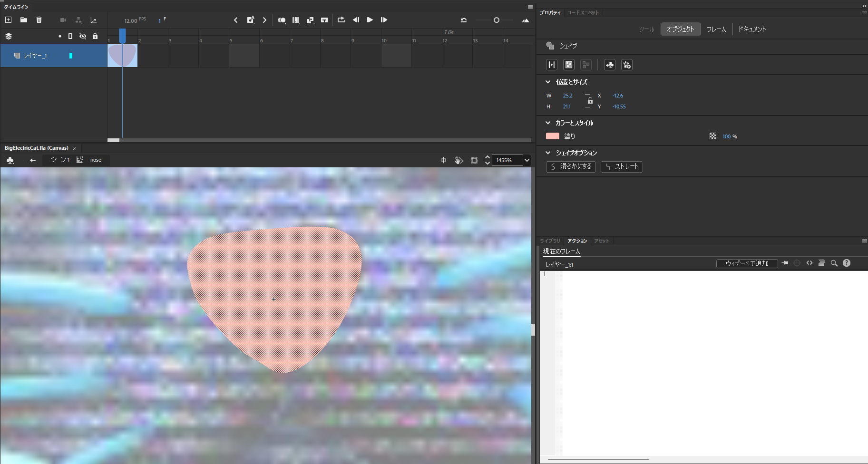The image size is (868, 464).
Task: Open the stage zoom percentage dropdown
Action: [x=527, y=160]
